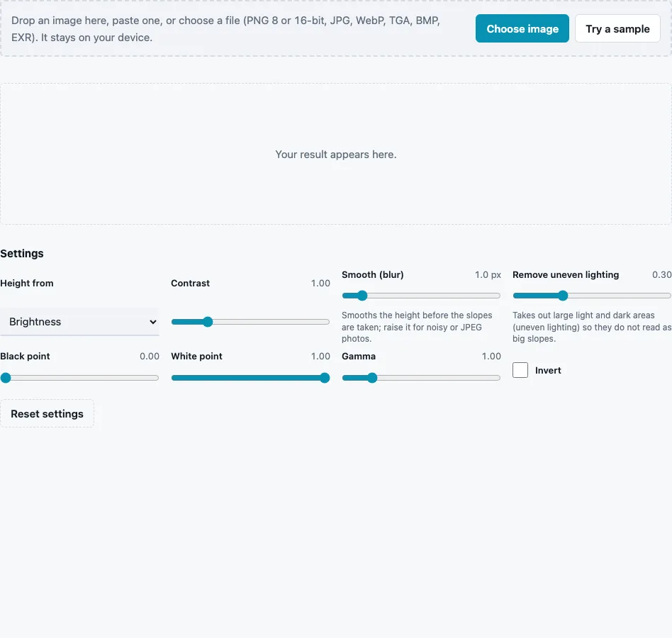Image resolution: width=672 pixels, height=638 pixels.
Task: Click the 'Smooths the height before the slopes' hint
Action: [417, 327]
